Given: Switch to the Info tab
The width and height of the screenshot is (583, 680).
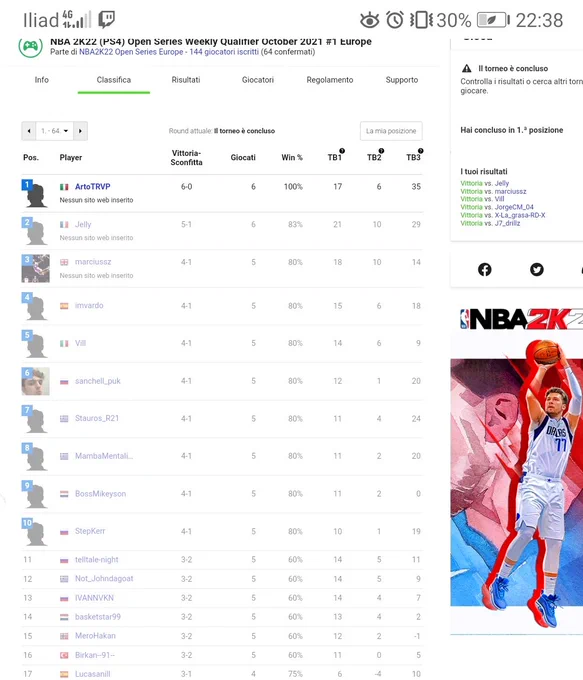Looking at the screenshot, I should (42, 80).
